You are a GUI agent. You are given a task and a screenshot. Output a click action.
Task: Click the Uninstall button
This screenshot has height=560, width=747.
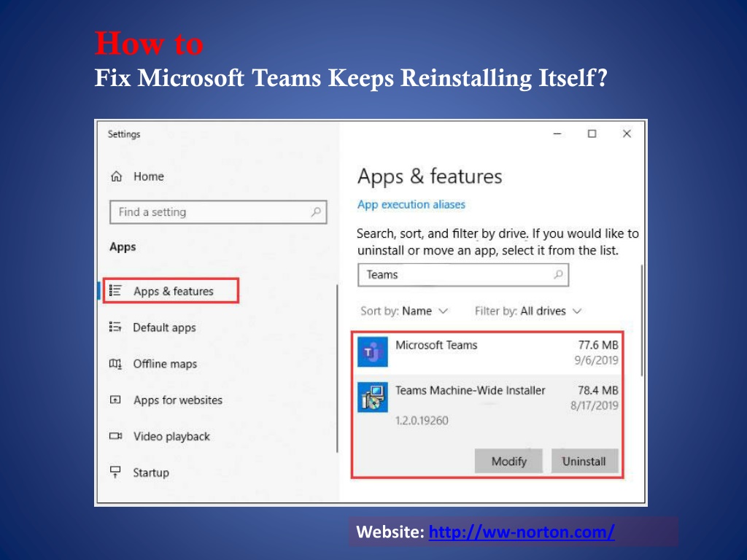coord(584,461)
